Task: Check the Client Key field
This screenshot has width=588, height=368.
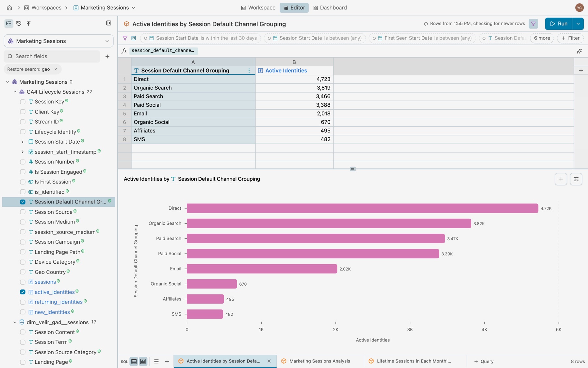Action: coord(23,112)
